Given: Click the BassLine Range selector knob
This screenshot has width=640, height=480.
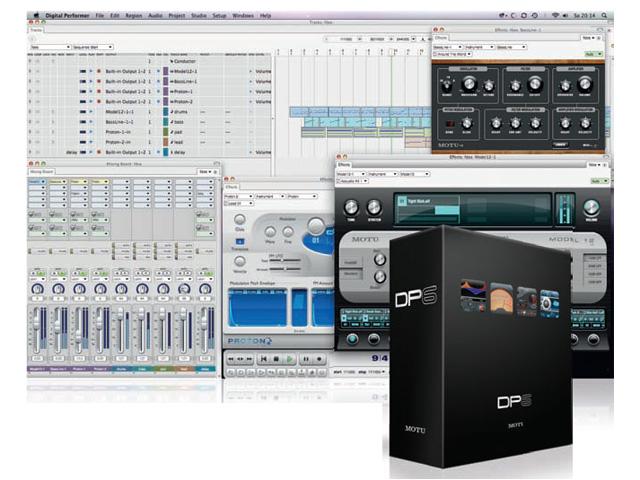Looking at the screenshot, I should click(x=447, y=85).
